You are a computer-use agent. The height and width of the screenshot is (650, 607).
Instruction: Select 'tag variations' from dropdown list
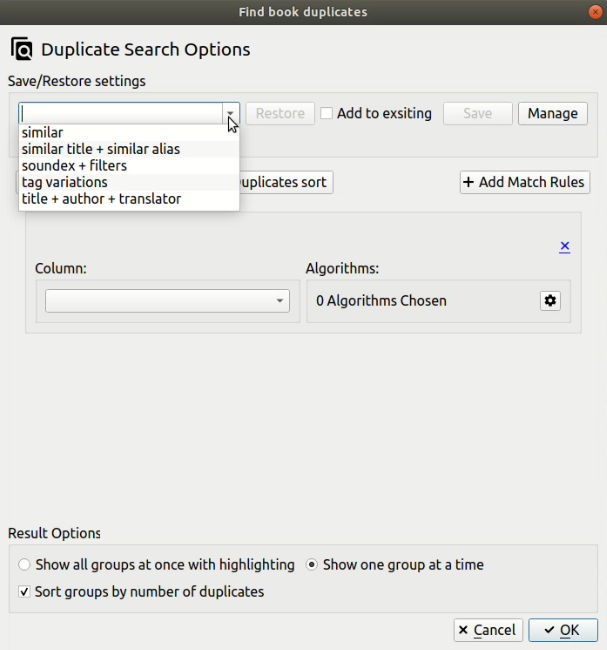(65, 182)
